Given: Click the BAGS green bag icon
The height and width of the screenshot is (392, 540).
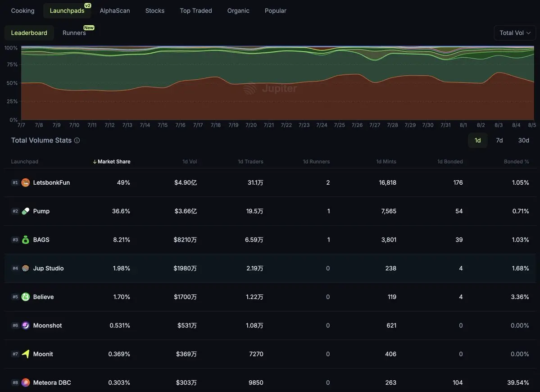Looking at the screenshot, I should click(26, 240).
